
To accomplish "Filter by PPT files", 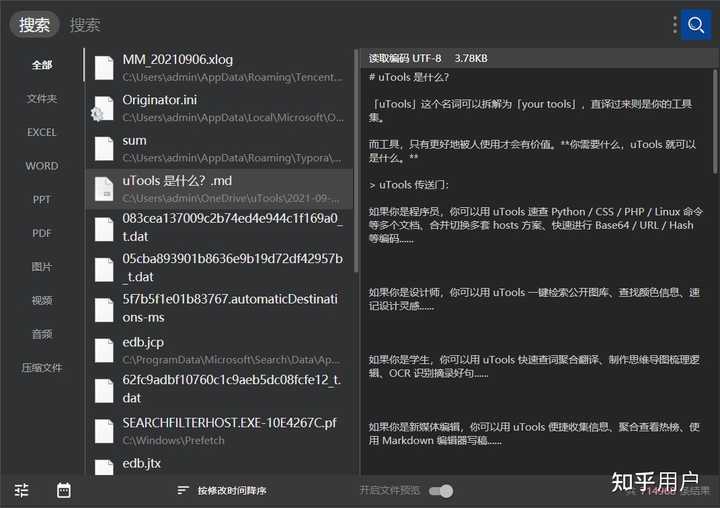I will coord(42,199).
